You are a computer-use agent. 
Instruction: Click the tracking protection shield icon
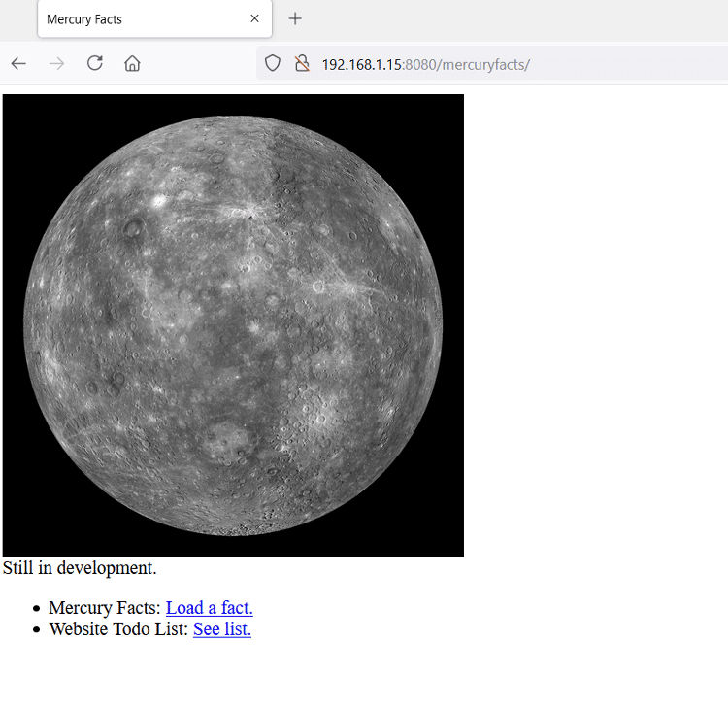click(x=273, y=64)
